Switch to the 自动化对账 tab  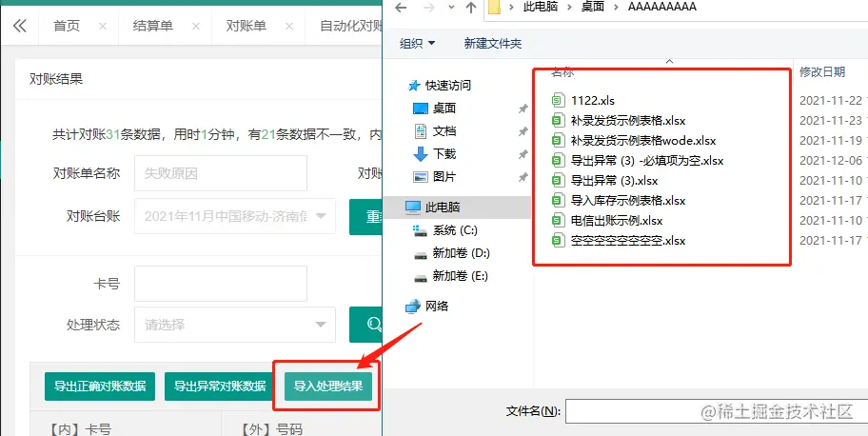coord(351,26)
